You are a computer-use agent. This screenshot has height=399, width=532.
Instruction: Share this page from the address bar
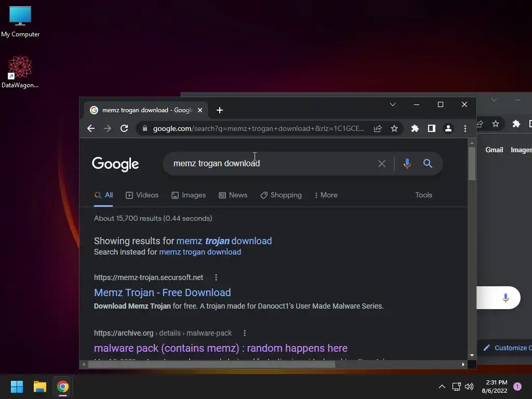click(x=378, y=129)
